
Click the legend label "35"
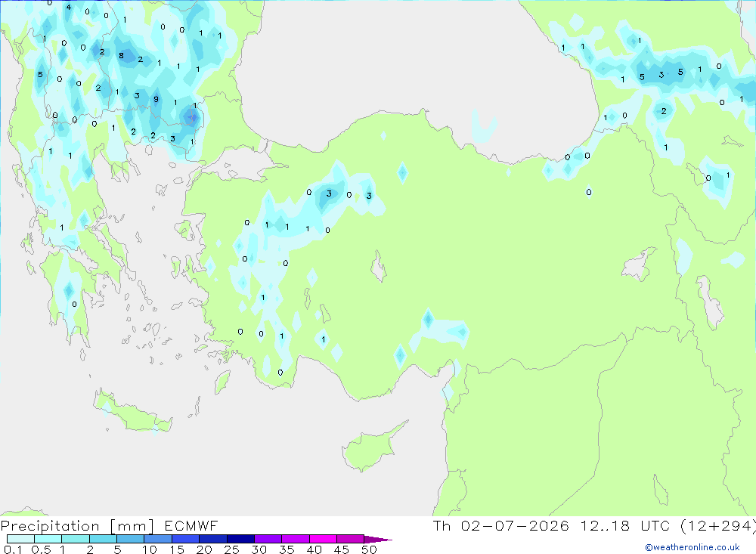(x=287, y=549)
